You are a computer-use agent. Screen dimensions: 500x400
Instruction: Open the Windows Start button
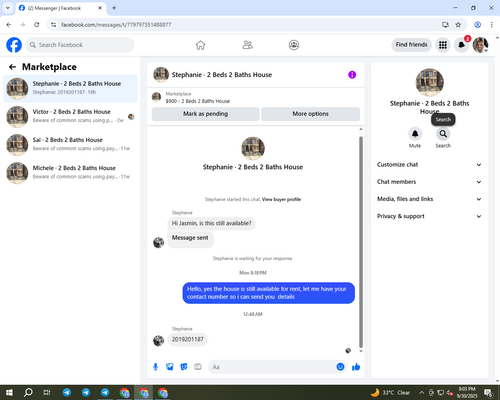(9, 393)
